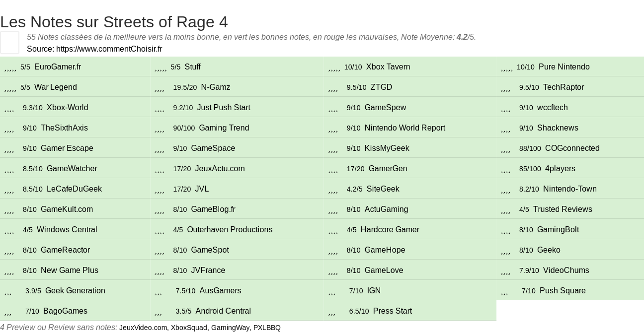Click the Just Push Start entry
644x333 pixels.
tap(237, 107)
